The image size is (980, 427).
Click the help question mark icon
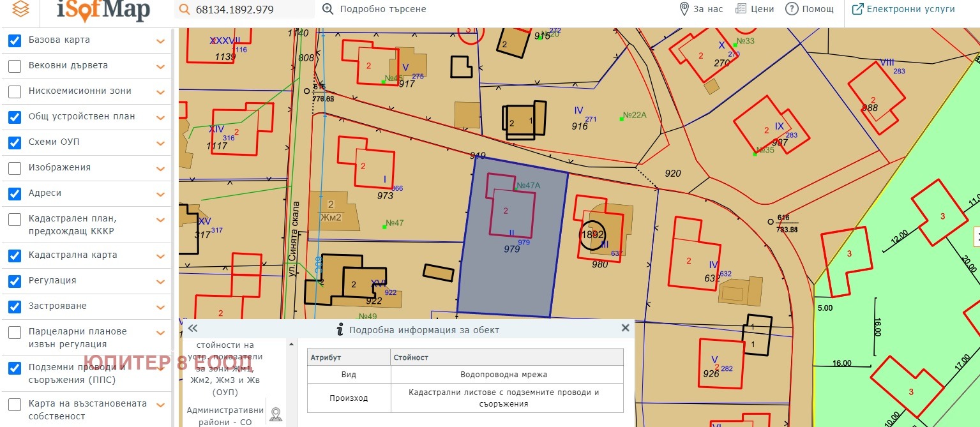click(792, 9)
